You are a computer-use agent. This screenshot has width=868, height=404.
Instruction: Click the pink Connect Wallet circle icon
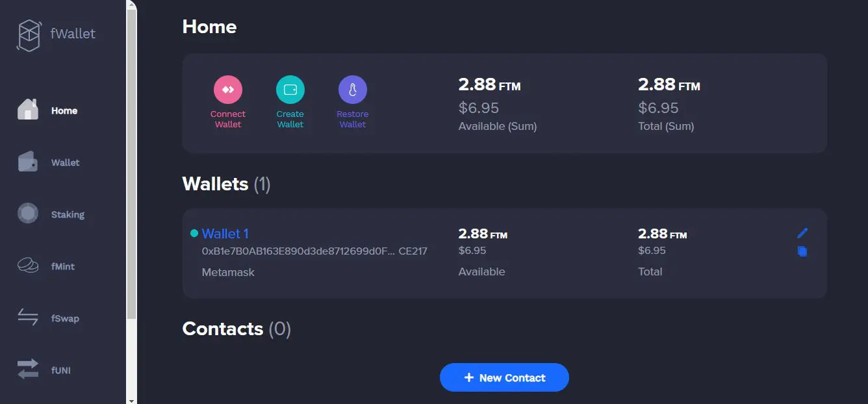pos(228,90)
